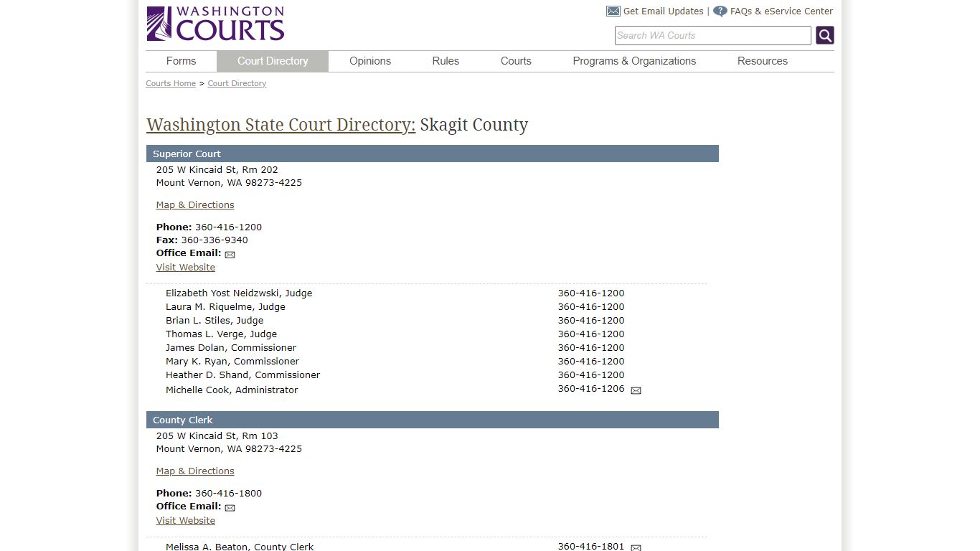This screenshot has height=551, width=980.
Task: Click the Washington Courts logo
Action: [x=216, y=24]
